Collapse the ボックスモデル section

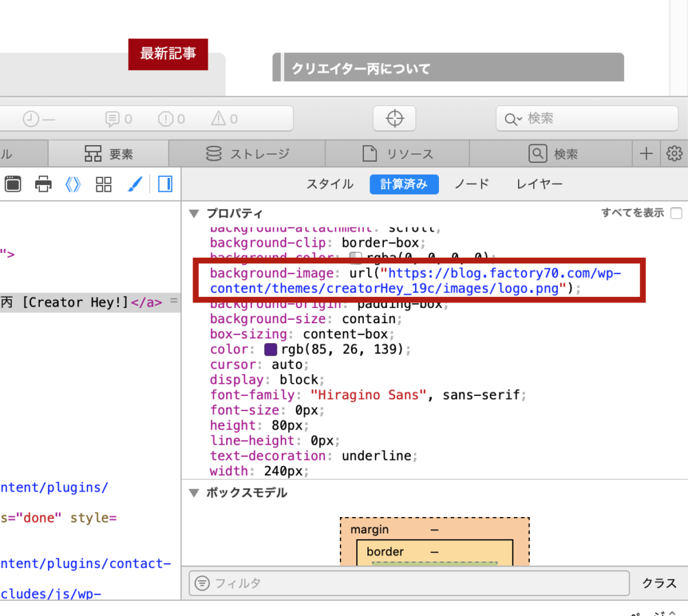tap(194, 493)
